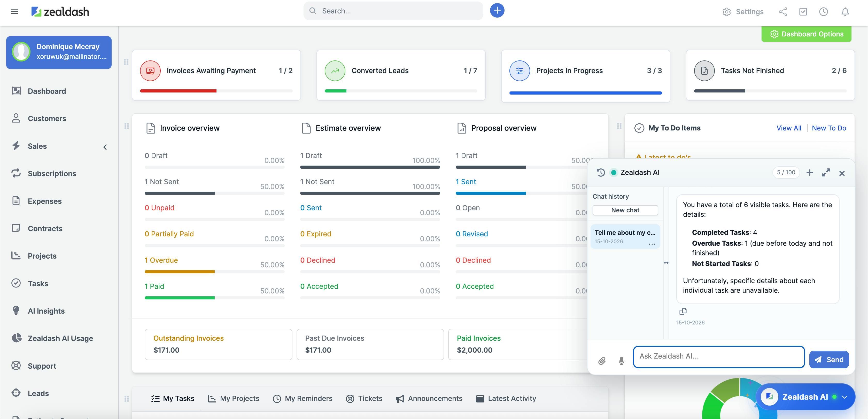Open the Announcements tab

(x=429, y=398)
